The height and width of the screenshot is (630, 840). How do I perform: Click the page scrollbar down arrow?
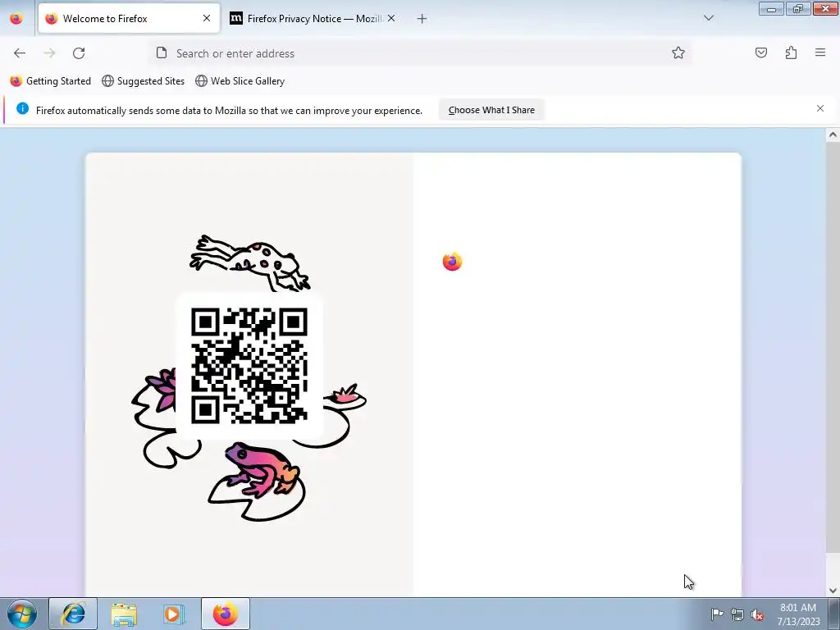pyautogui.click(x=833, y=591)
